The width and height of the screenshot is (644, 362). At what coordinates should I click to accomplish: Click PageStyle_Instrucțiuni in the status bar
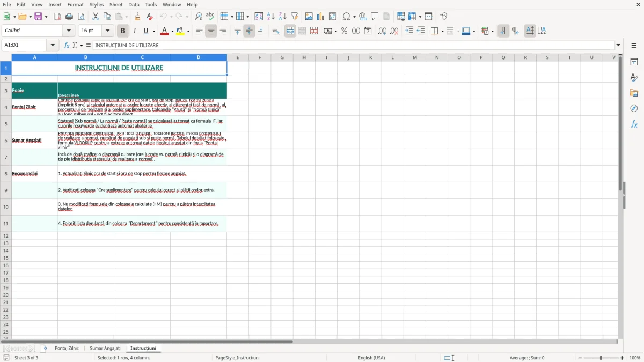click(237, 358)
